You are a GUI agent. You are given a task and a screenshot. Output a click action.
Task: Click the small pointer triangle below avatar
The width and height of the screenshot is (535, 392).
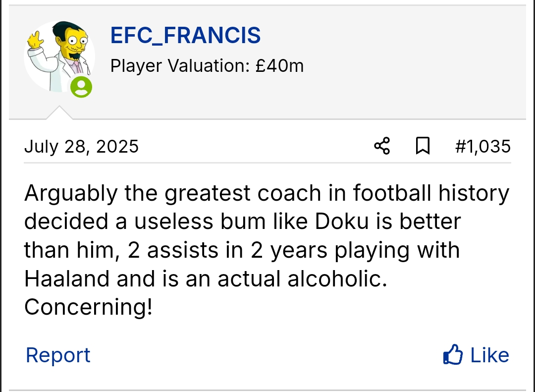click(59, 113)
